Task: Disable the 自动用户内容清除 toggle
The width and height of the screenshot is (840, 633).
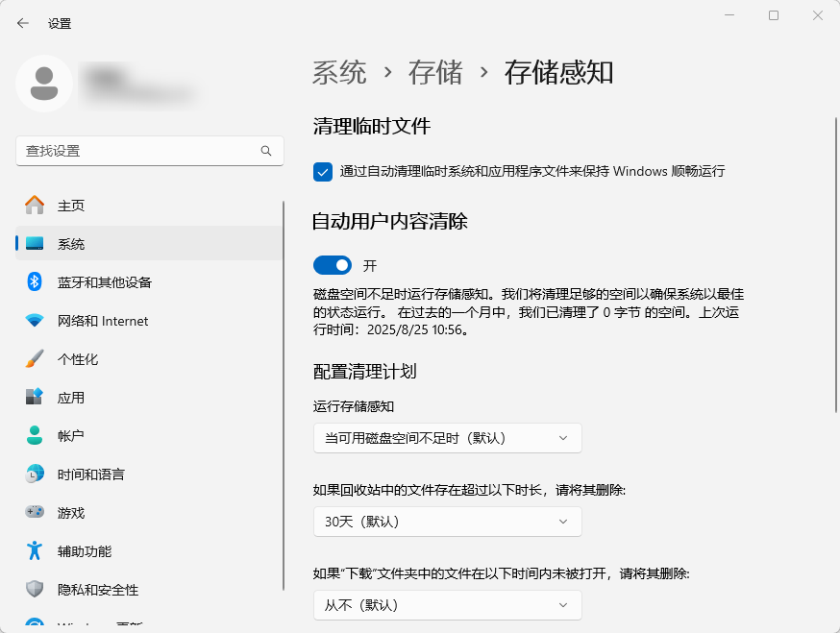Action: coord(332,265)
